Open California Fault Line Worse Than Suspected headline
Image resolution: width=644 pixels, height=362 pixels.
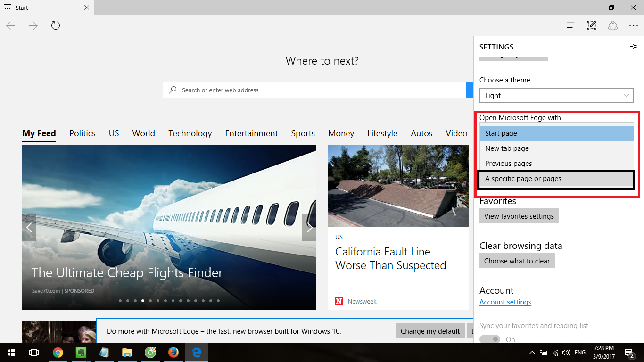pyautogui.click(x=391, y=258)
